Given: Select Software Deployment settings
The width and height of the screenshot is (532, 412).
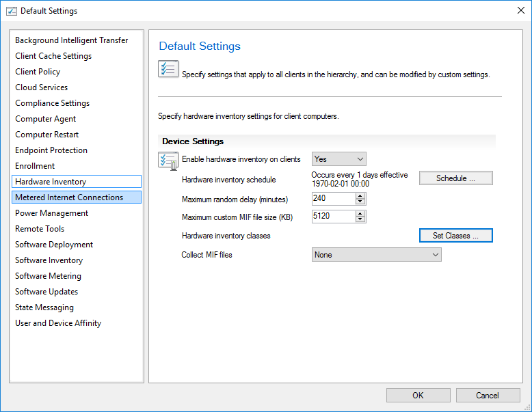Looking at the screenshot, I should 77,245.
